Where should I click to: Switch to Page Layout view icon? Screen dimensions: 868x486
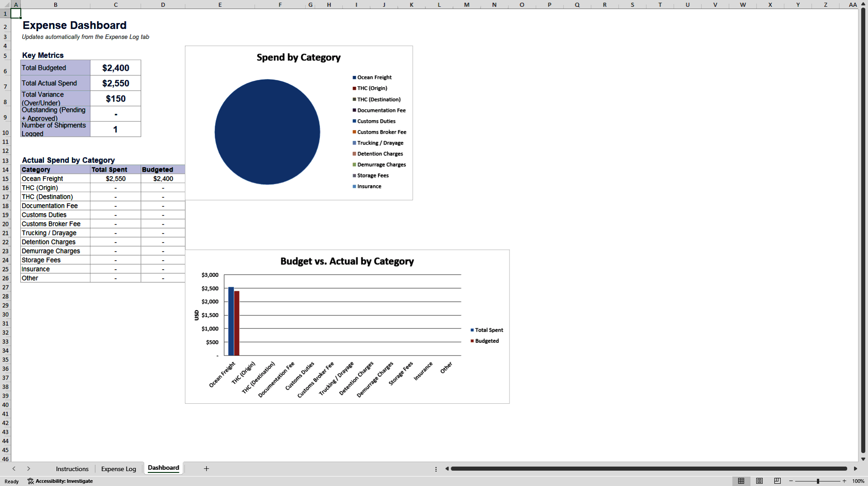click(759, 481)
